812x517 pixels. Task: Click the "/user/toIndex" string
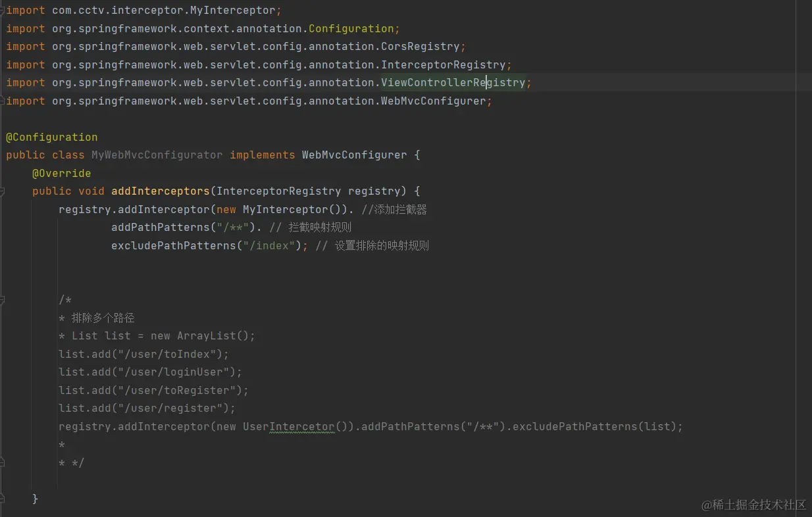[166, 355]
